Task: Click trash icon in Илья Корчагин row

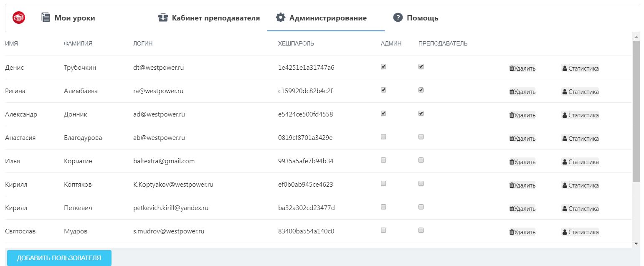Action: point(512,162)
